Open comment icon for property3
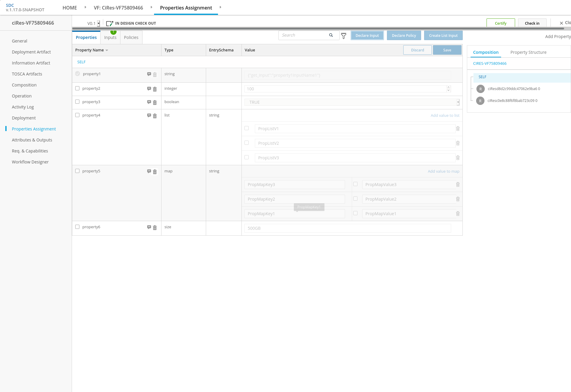The height and width of the screenshot is (392, 571). click(x=149, y=102)
